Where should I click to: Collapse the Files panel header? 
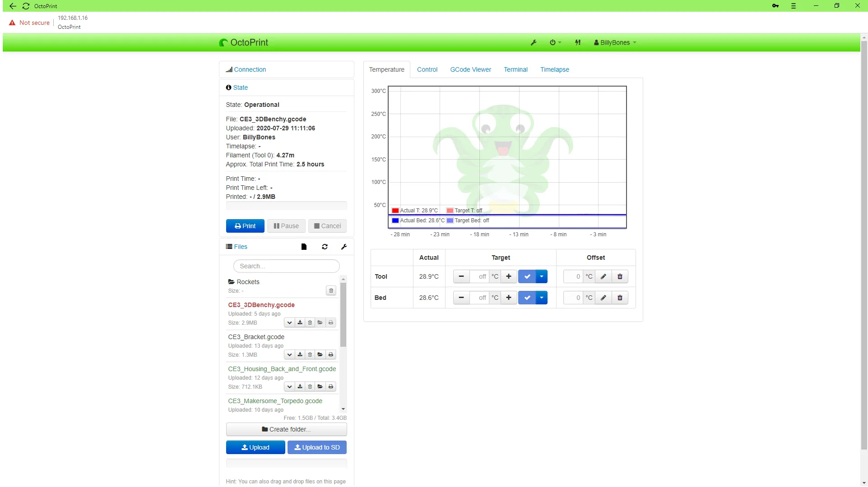[x=240, y=247]
